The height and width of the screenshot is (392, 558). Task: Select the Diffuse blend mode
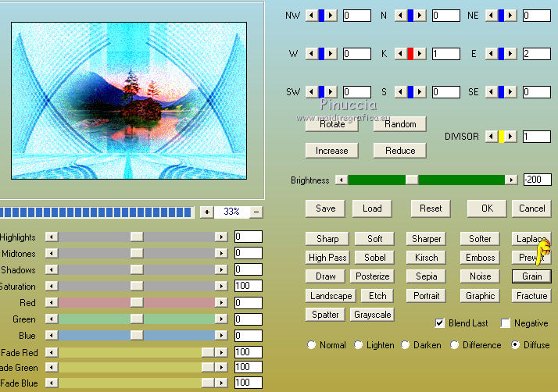click(515, 345)
